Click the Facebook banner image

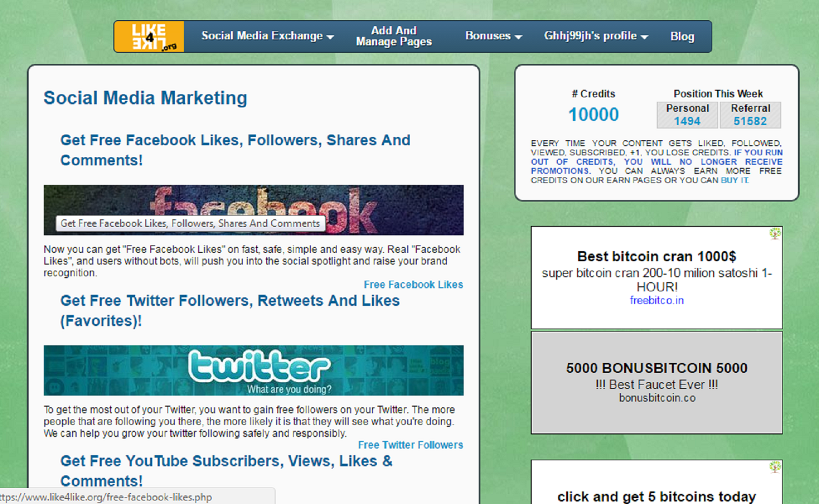pyautogui.click(x=254, y=210)
